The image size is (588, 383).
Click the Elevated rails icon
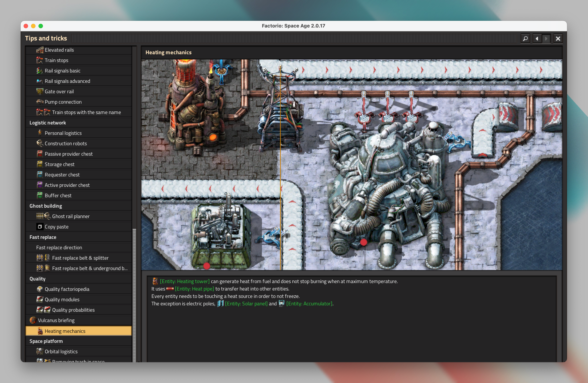coord(40,50)
